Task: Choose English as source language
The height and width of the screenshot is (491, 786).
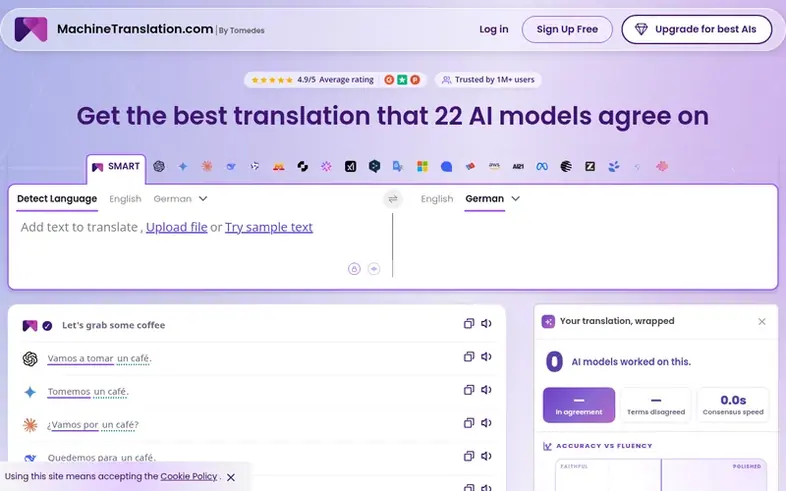Action: pos(125,199)
